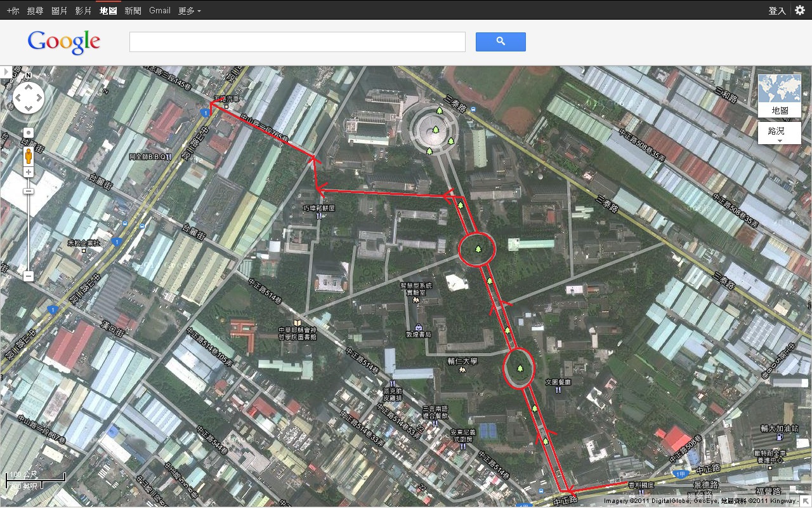Click the 智慧型系統實驗室 place icon
The width and height of the screenshot is (812, 508).
(417, 298)
